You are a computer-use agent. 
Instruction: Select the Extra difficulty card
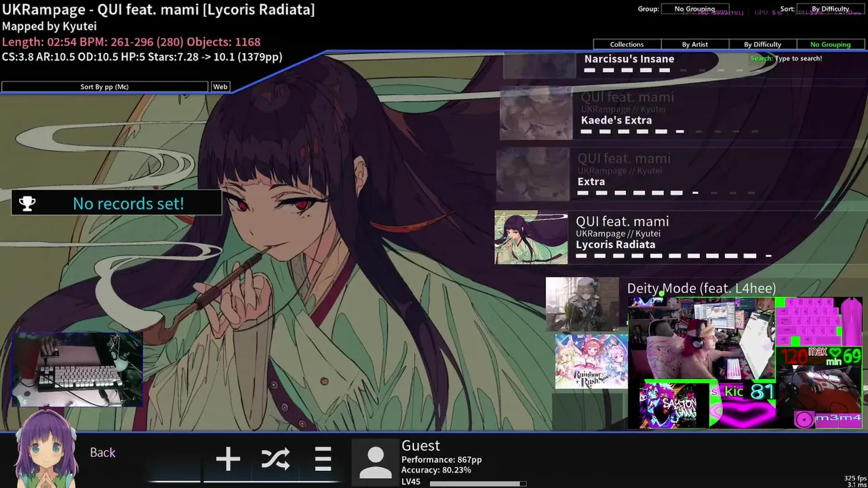point(682,175)
